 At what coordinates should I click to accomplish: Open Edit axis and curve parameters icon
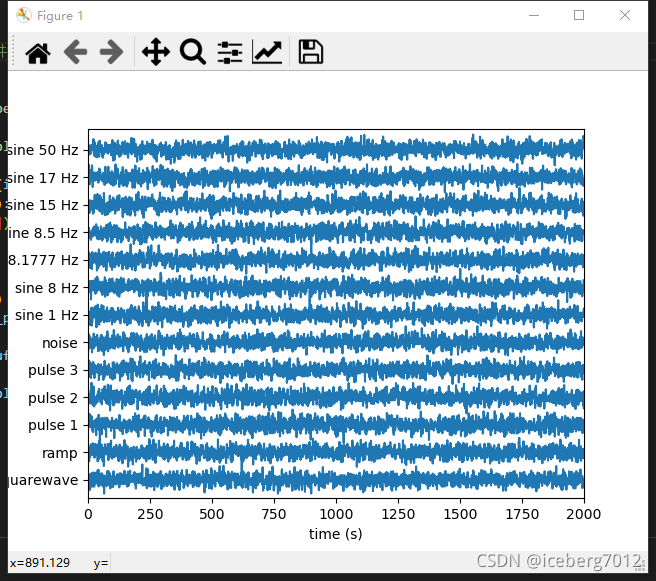267,52
